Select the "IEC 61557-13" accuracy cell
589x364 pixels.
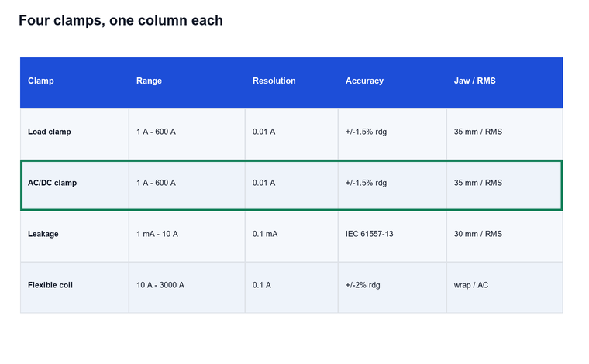click(x=369, y=234)
